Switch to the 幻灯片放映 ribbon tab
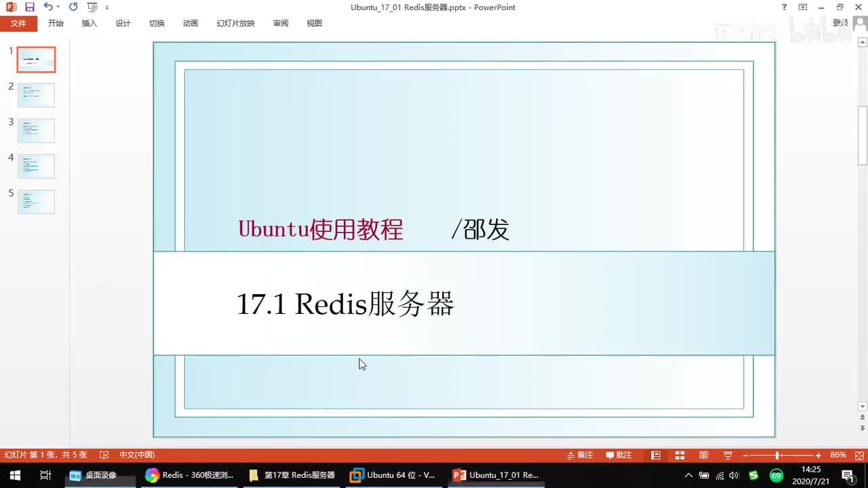The height and width of the screenshot is (488, 868). [x=236, y=23]
